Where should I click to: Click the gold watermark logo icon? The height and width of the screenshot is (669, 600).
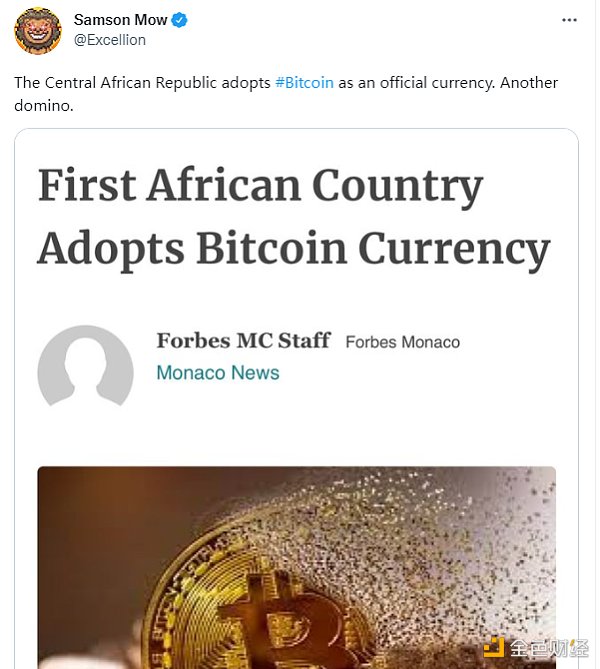point(494,647)
